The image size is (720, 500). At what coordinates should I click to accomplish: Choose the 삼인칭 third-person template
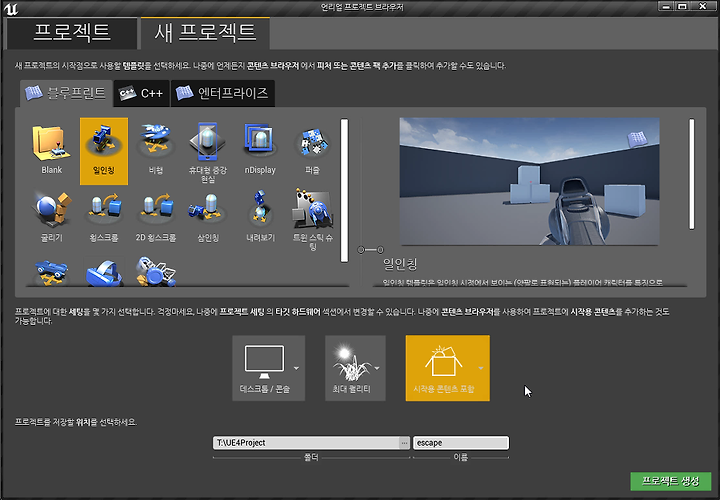(x=208, y=219)
